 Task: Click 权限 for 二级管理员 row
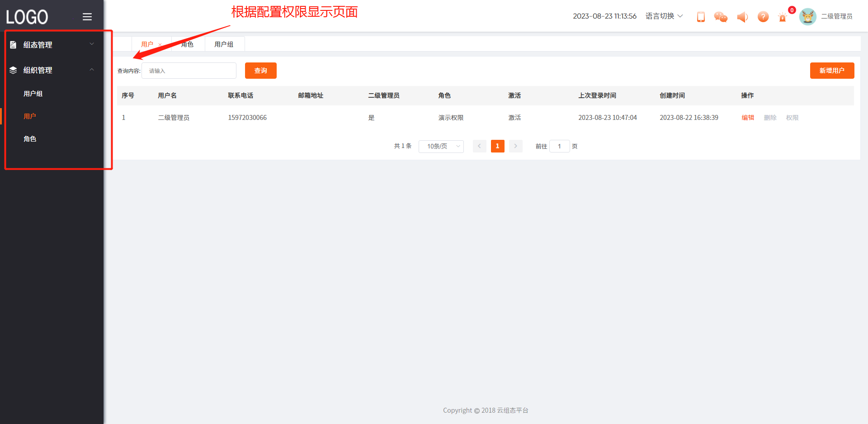click(x=793, y=118)
